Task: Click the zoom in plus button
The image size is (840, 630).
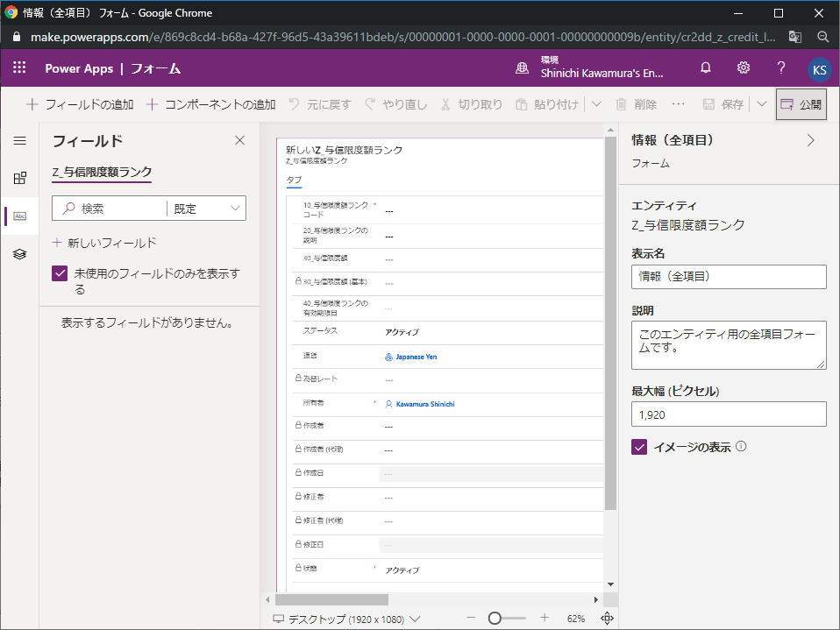Action: tap(545, 618)
